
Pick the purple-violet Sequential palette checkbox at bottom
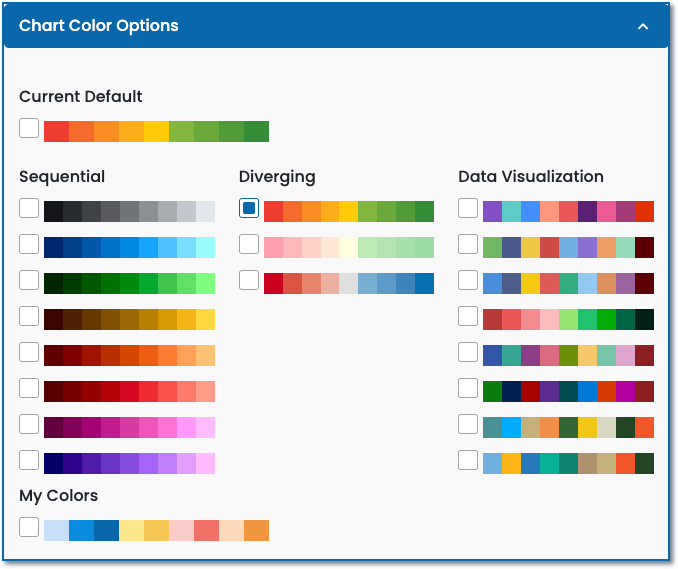[29, 461]
